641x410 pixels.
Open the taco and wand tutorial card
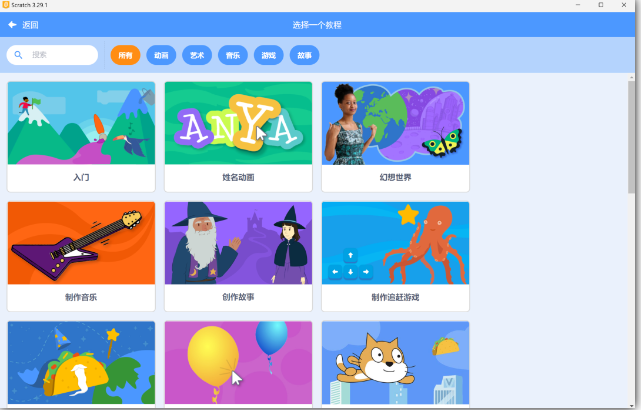click(x=81, y=364)
